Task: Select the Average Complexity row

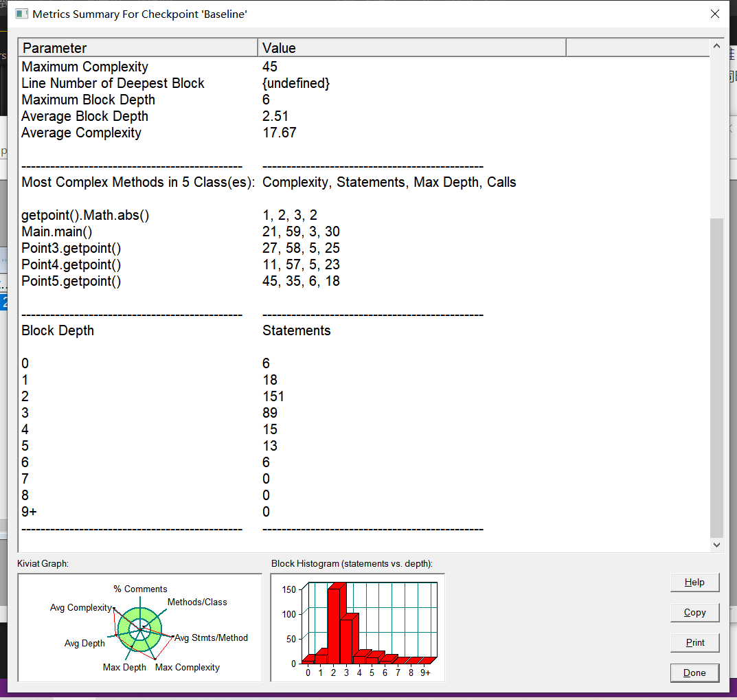Action: coord(364,133)
